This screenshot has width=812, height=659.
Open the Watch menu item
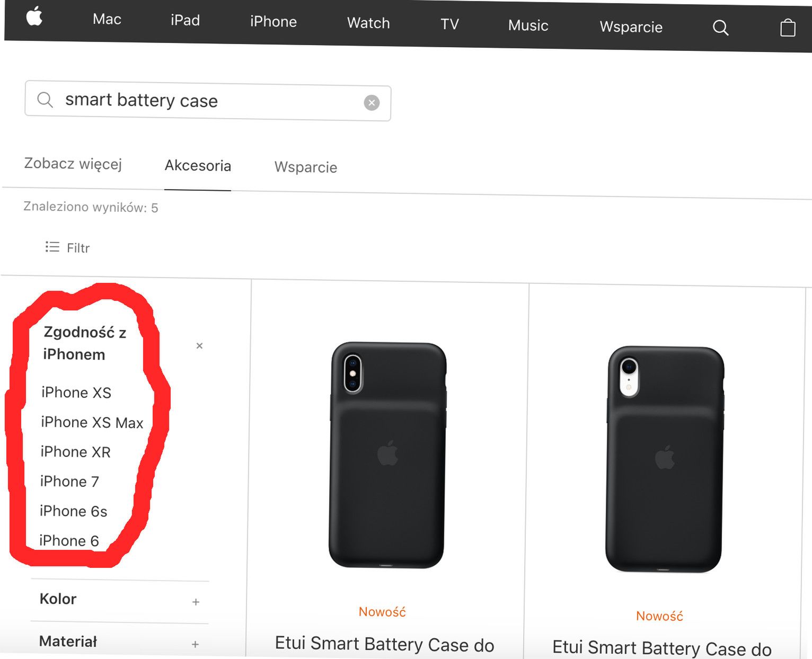click(368, 23)
